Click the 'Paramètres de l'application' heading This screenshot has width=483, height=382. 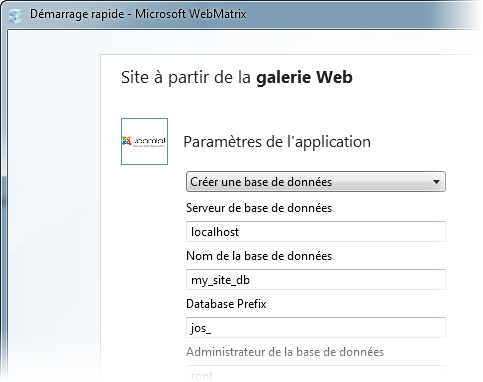click(x=277, y=142)
